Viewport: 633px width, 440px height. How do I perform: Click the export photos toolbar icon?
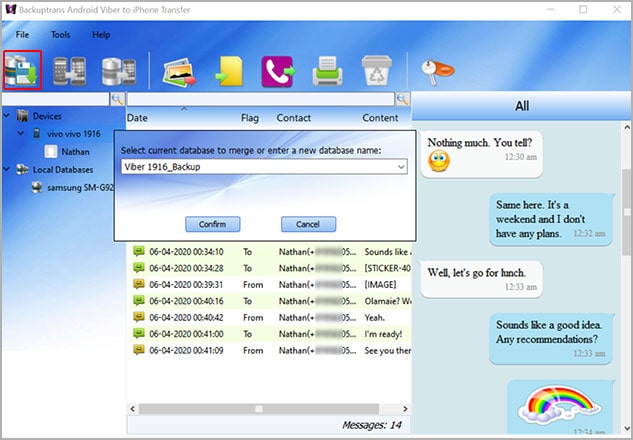(x=179, y=73)
